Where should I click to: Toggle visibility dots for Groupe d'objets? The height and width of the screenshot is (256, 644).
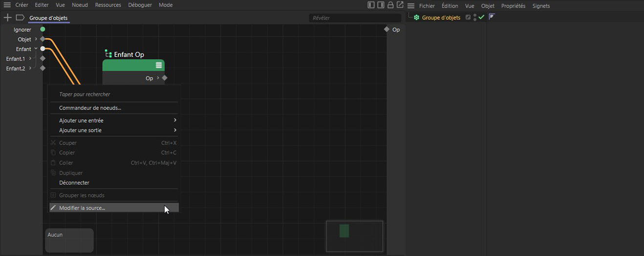tap(474, 18)
